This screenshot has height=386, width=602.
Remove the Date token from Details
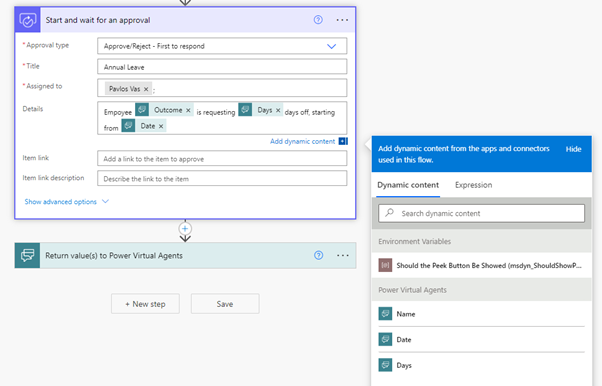(161, 126)
